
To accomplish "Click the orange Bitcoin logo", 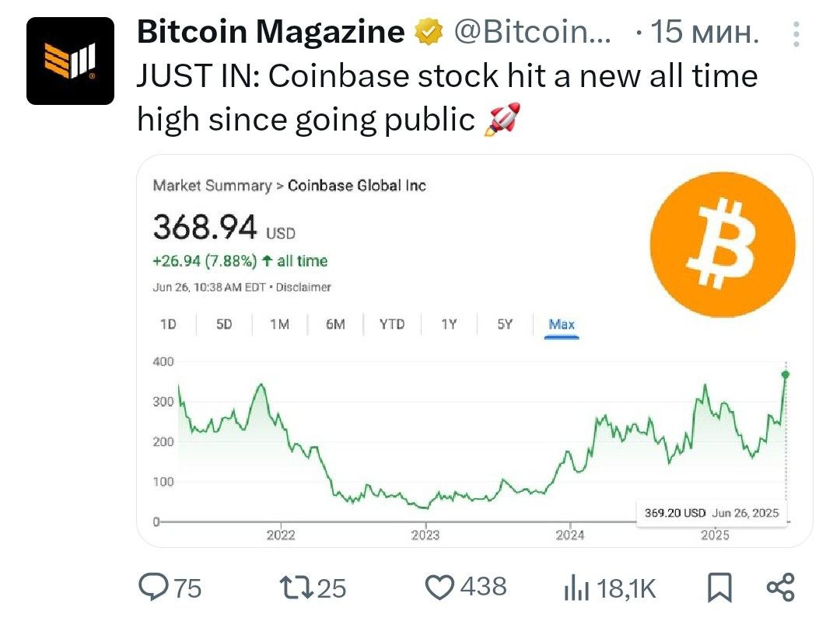I will click(x=723, y=245).
